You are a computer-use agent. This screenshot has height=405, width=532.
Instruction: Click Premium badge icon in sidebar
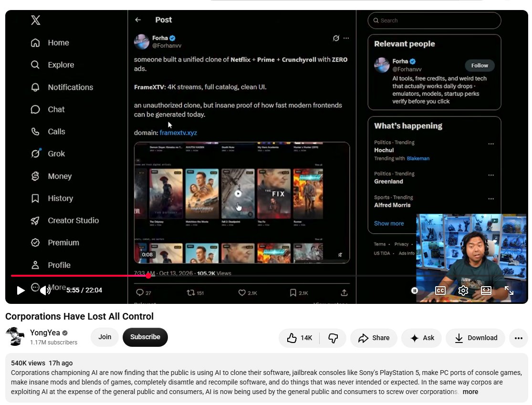coord(35,243)
